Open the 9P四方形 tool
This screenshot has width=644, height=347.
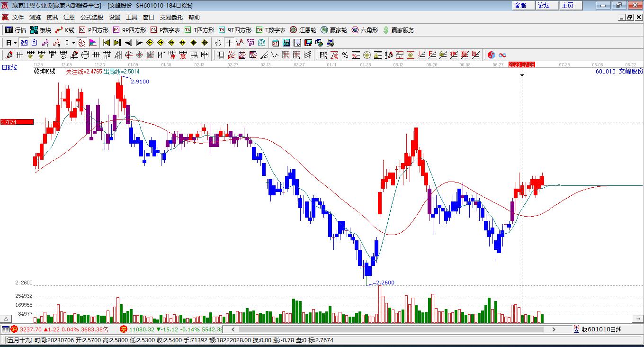coord(129,30)
